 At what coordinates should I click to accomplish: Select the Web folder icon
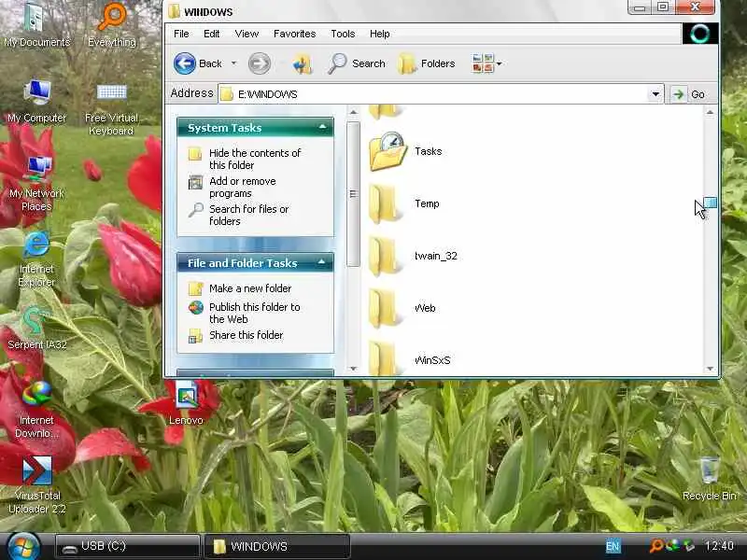384,309
